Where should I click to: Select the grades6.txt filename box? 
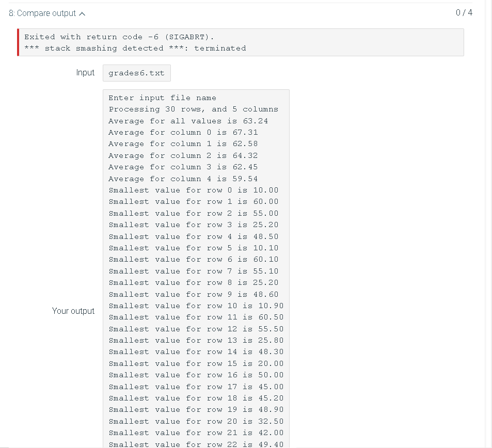pos(136,73)
